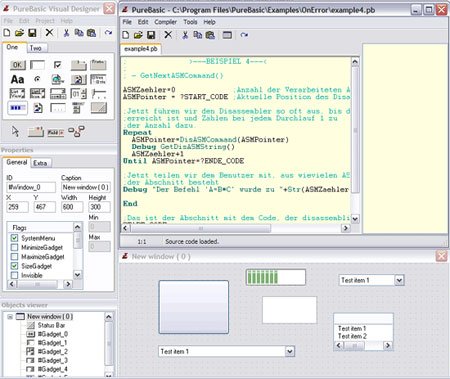This screenshot has height=379, width=450.
Task: Click New document in PureBasic editor toolbar
Action: point(126,35)
